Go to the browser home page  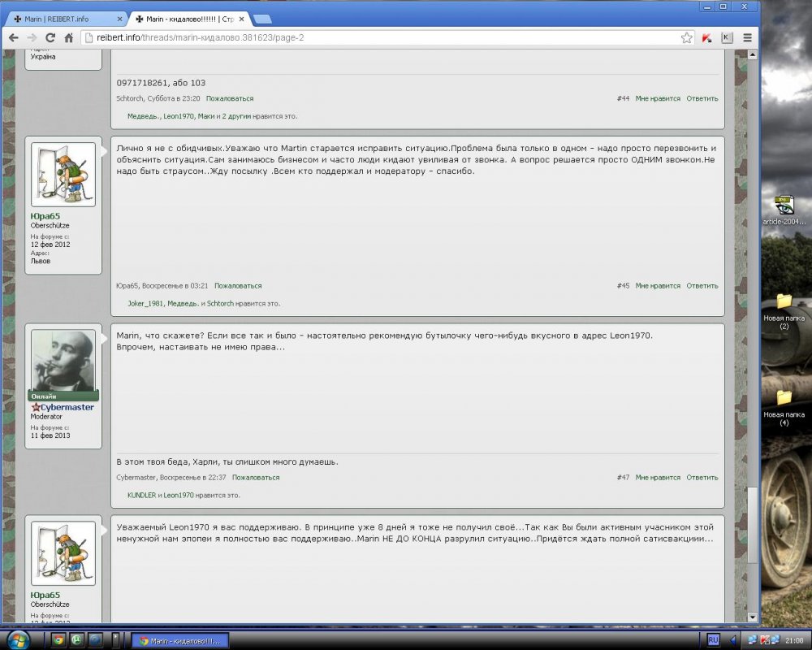coord(69,38)
